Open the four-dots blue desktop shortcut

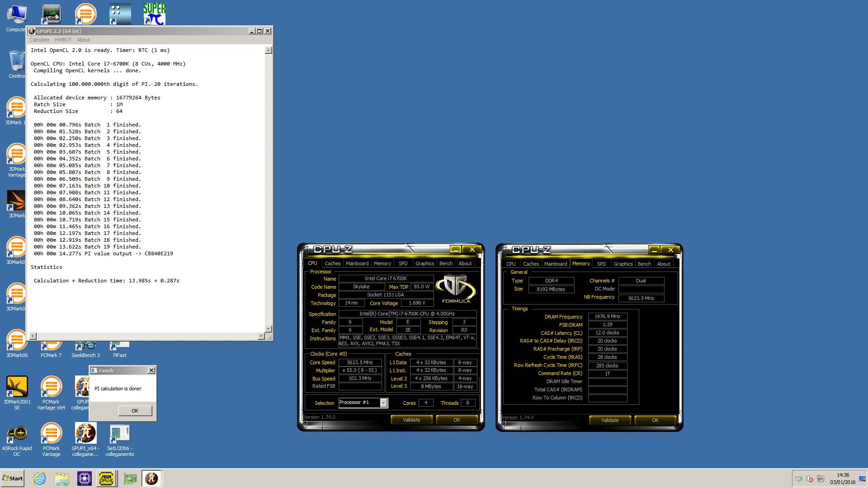120,14
